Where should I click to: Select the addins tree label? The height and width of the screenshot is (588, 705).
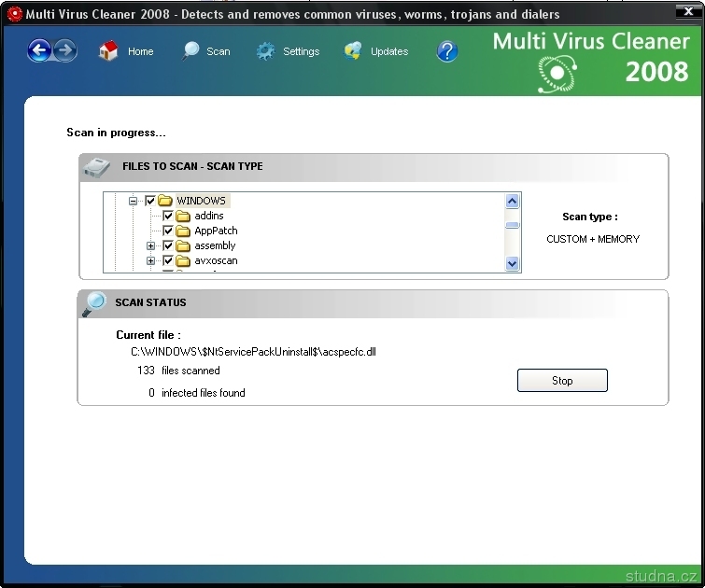(x=209, y=216)
